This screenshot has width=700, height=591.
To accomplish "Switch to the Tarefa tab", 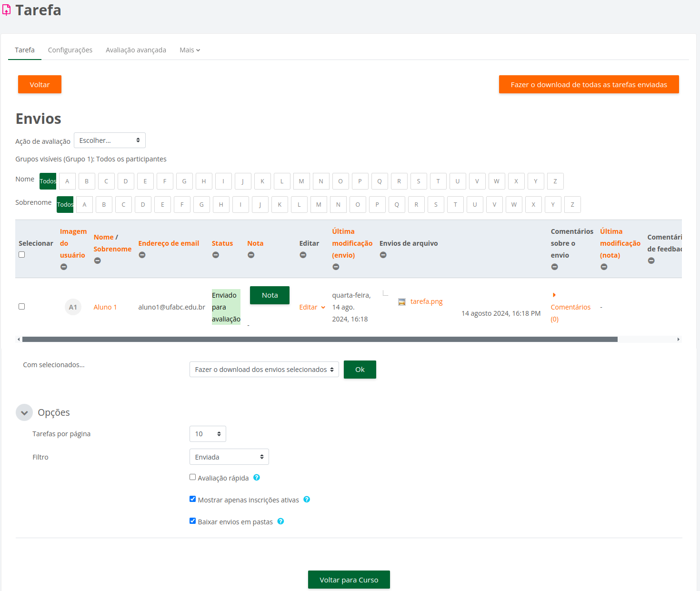I will point(25,50).
